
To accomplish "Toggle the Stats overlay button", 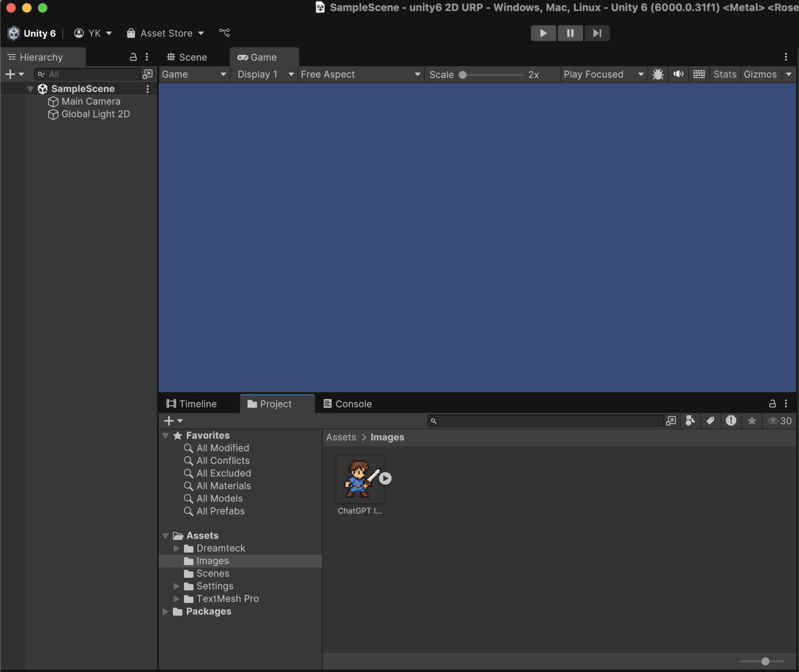I will tap(725, 74).
